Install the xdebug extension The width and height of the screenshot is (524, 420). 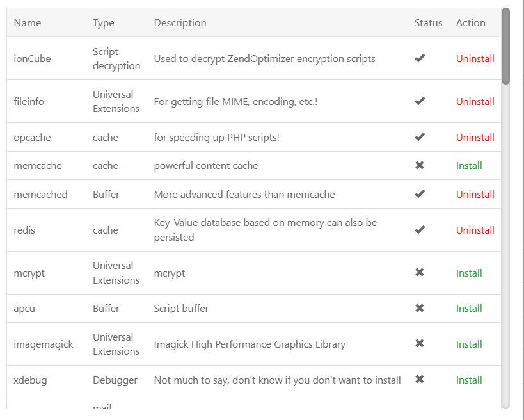point(469,380)
